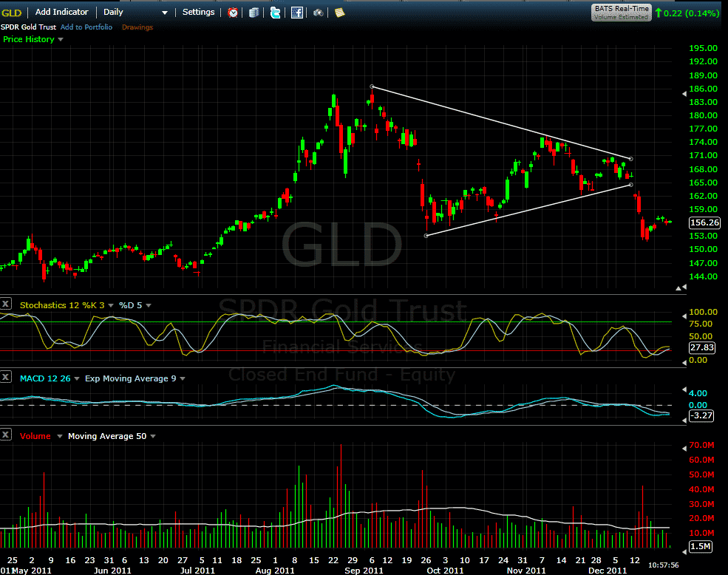Click the scale arrow beside Stochastics 0.00
The width and height of the screenshot is (728, 575).
click(x=684, y=362)
